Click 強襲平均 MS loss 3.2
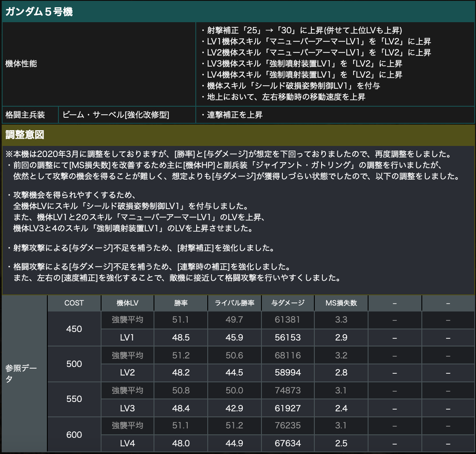 point(341,355)
